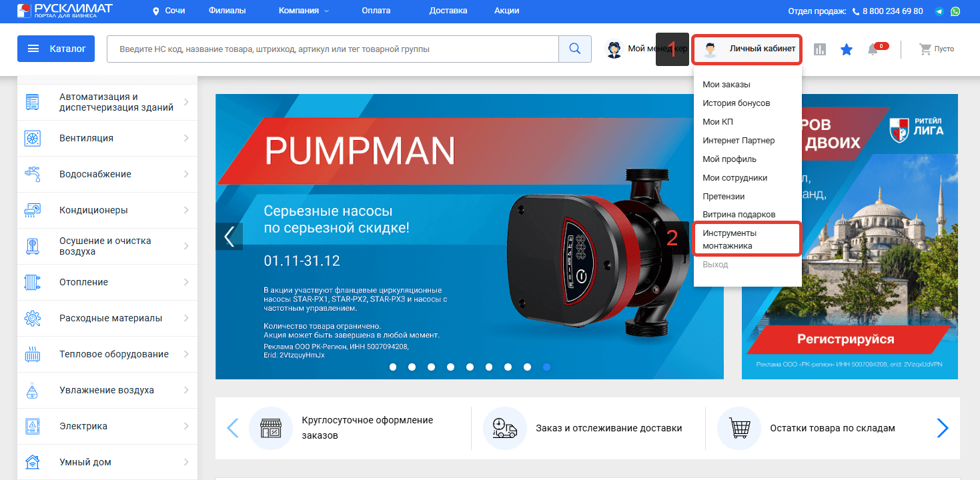This screenshot has width=980, height=480.
Task: Expand the Электрика category chevron
Action: (x=186, y=426)
